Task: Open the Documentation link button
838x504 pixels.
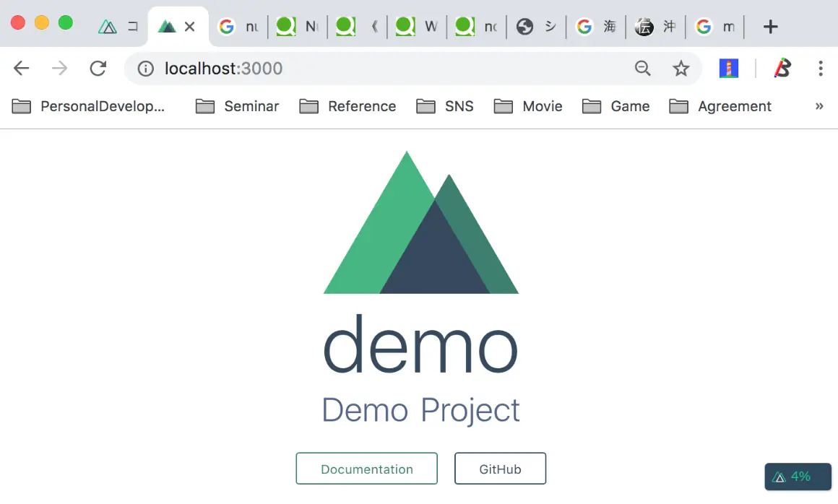Action: coord(367,469)
